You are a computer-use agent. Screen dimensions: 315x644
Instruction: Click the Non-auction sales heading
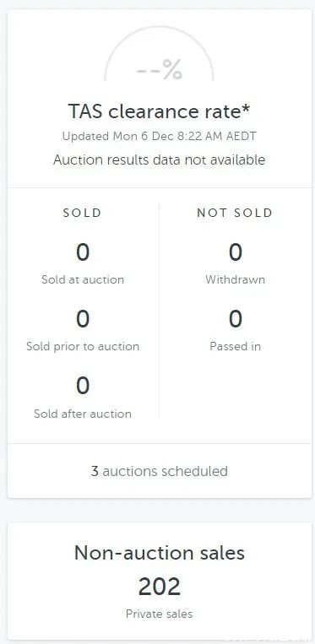click(x=160, y=553)
